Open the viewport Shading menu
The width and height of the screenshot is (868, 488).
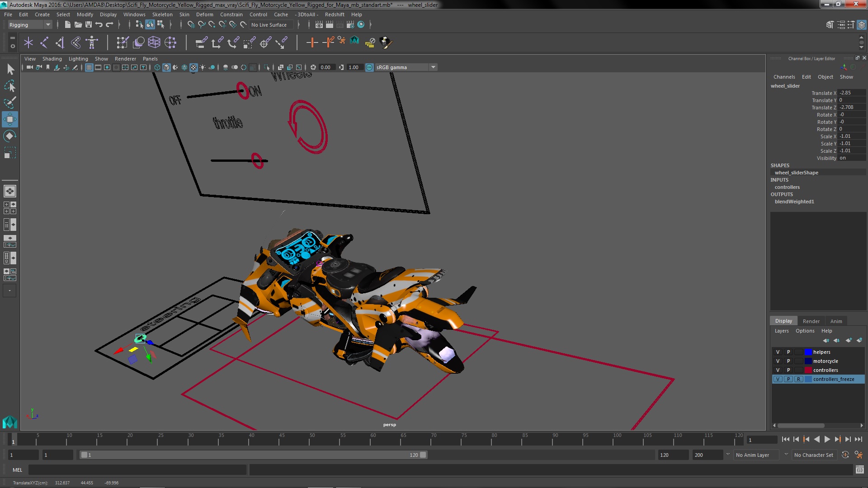(x=52, y=59)
